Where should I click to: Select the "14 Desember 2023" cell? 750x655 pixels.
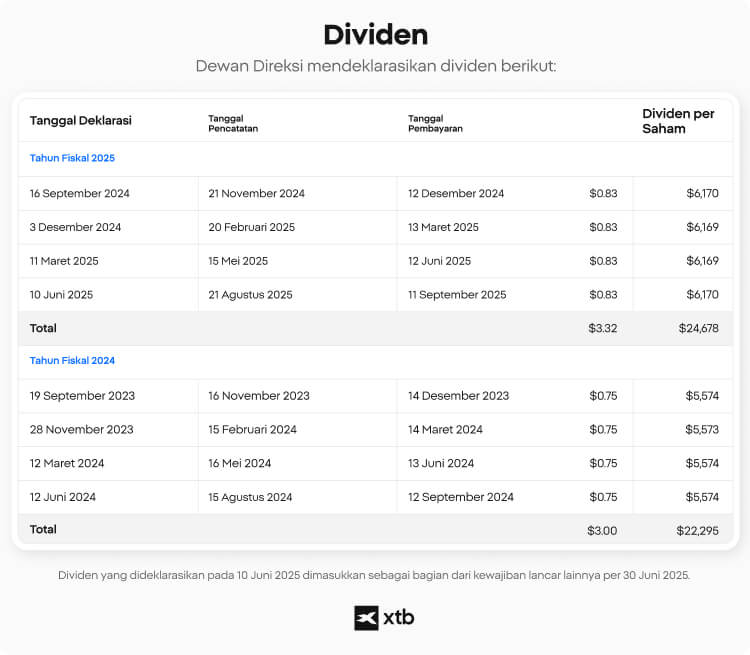point(458,396)
